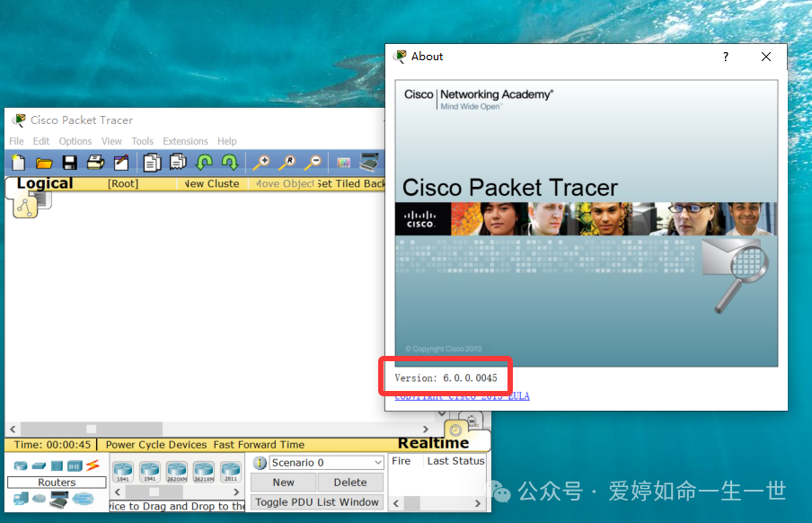Close the About dialog
Screen dimensions: 812x523
click(766, 57)
